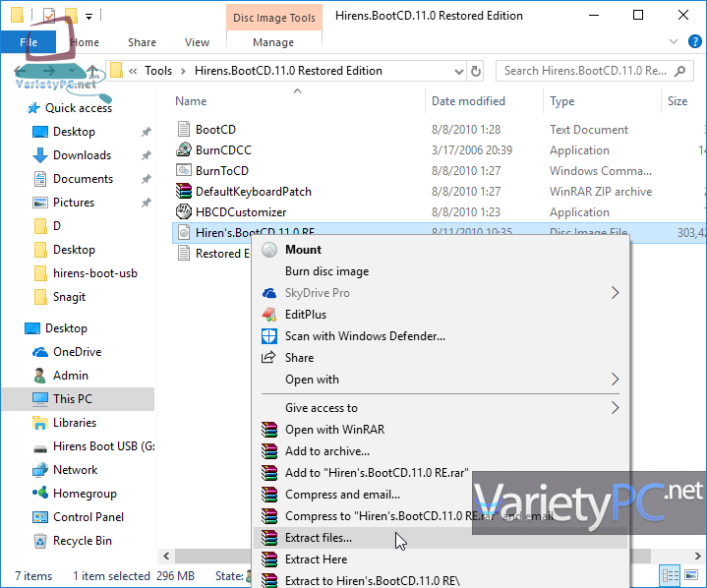Click the Windows Defender shield icon
The width and height of the screenshot is (707, 588).
click(269, 336)
